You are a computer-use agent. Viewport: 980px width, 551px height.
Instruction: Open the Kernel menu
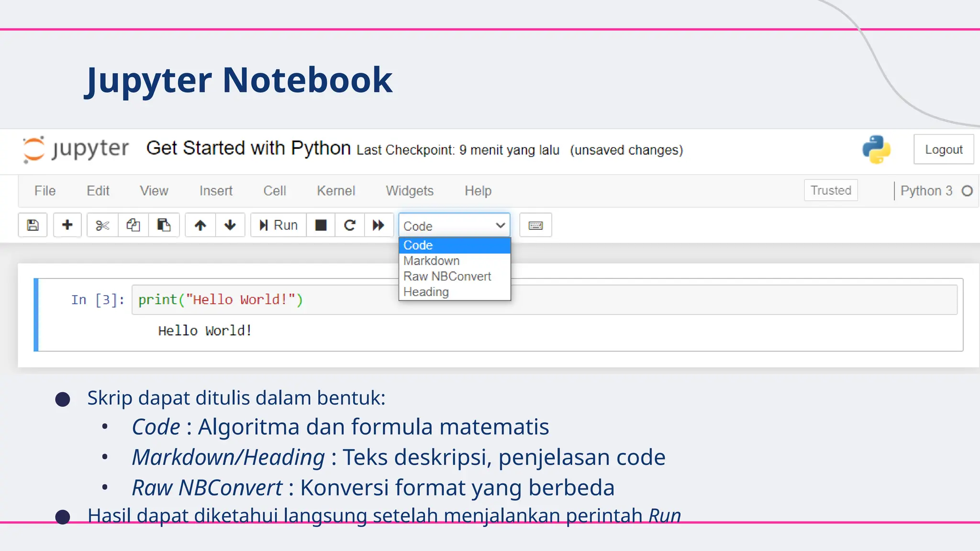pos(336,191)
